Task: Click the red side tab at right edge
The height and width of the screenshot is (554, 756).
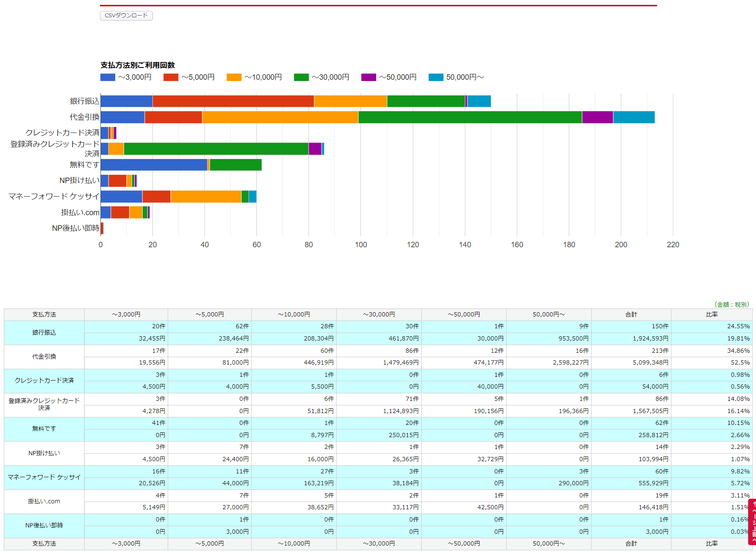Action: pyautogui.click(x=752, y=522)
